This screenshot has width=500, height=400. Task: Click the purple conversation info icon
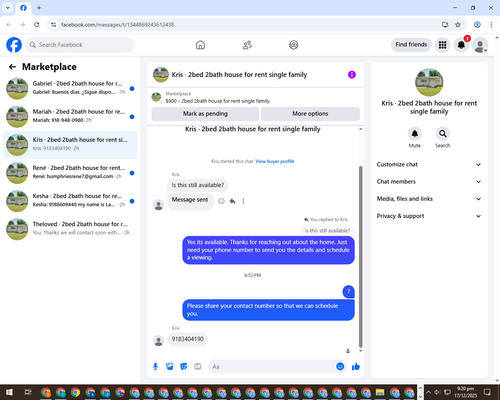[352, 75]
